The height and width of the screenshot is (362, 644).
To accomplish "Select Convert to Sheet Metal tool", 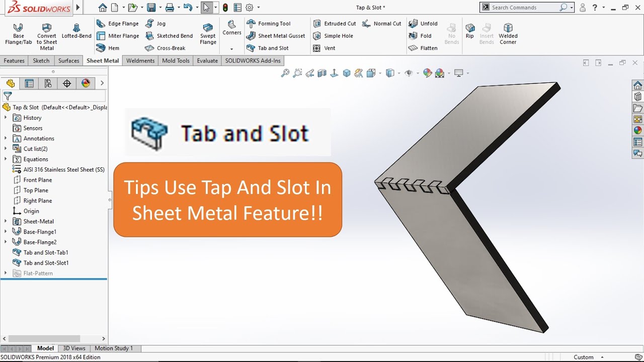I will pos(47,37).
